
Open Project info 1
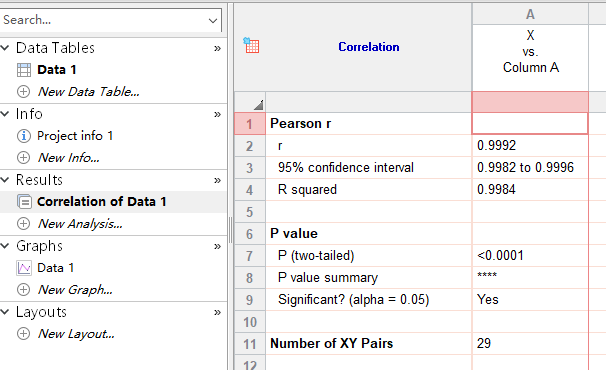[75, 136]
